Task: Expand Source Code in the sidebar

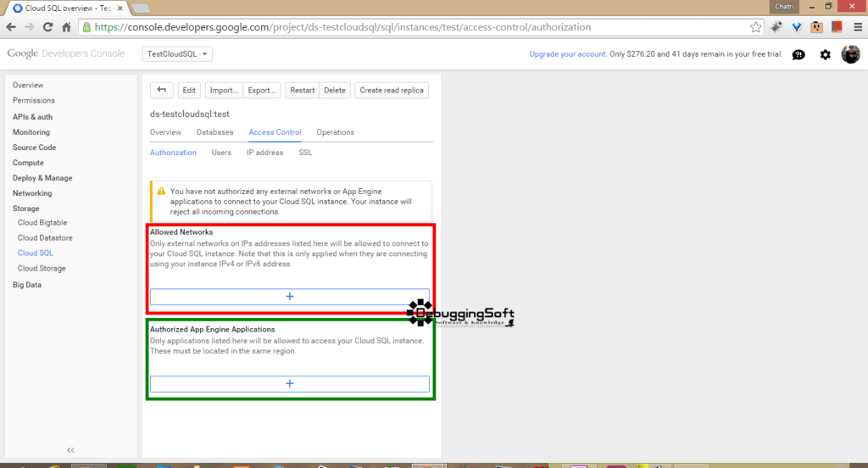Action: point(34,148)
